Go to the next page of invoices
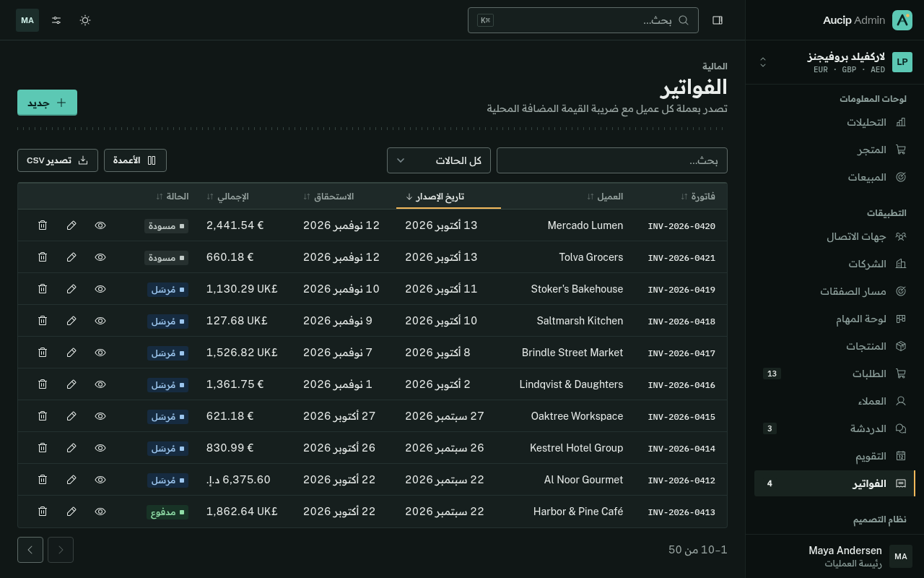924x578 pixels. [30, 550]
